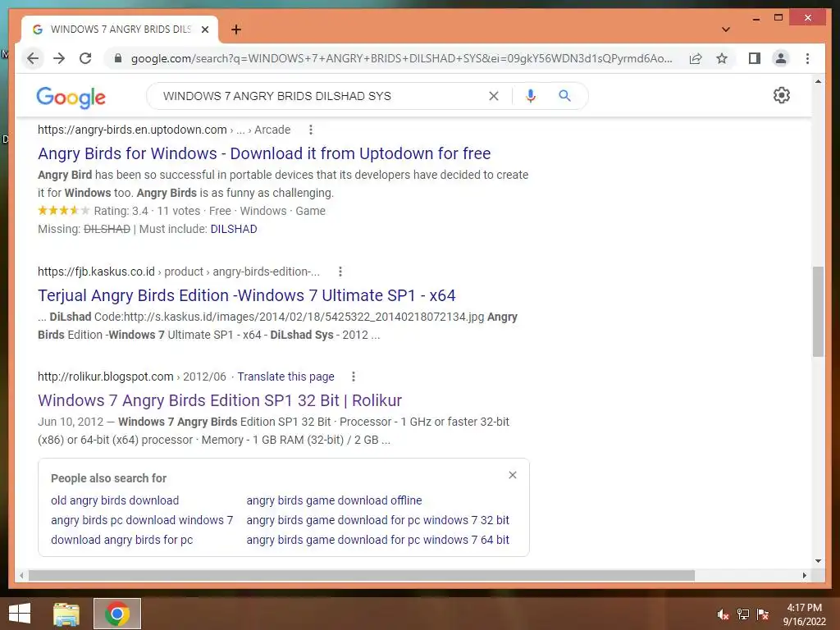Search download angry birds for pc

[121, 540]
